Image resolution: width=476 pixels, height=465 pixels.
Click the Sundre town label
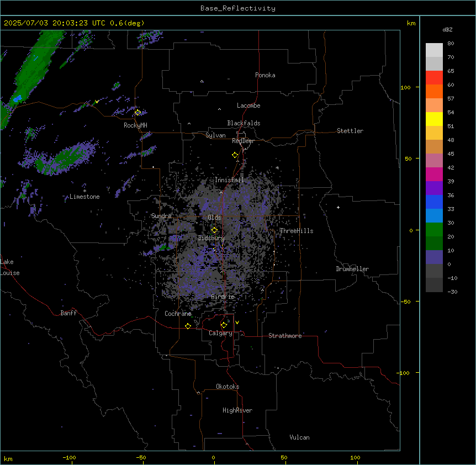click(x=161, y=216)
